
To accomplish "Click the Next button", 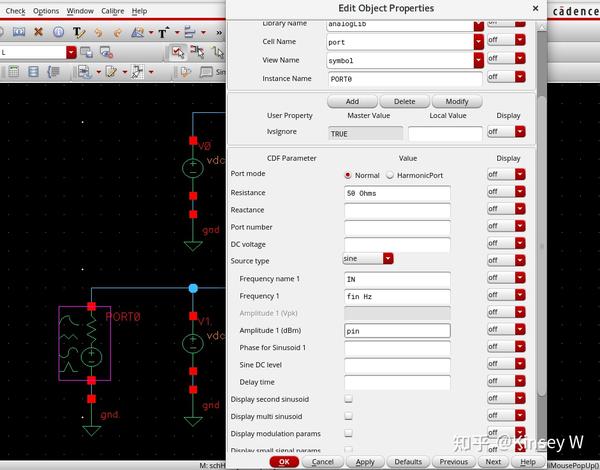I will 493,462.
